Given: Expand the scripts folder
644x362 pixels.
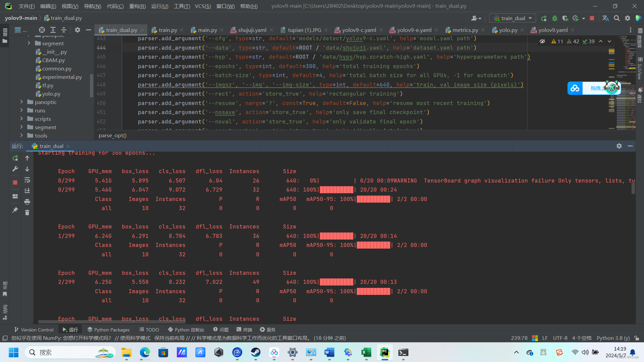Looking at the screenshot, I should click(21, 119).
